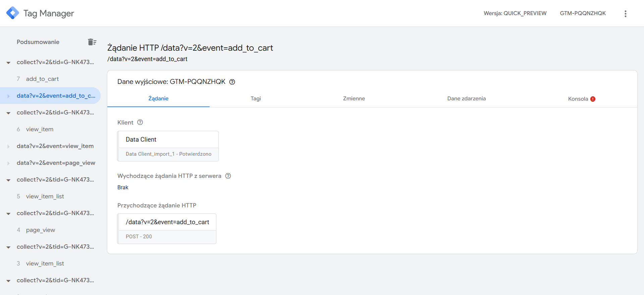The image size is (644, 295).
Task: Select the data?v=2&event=view_item request
Action: [x=55, y=146]
